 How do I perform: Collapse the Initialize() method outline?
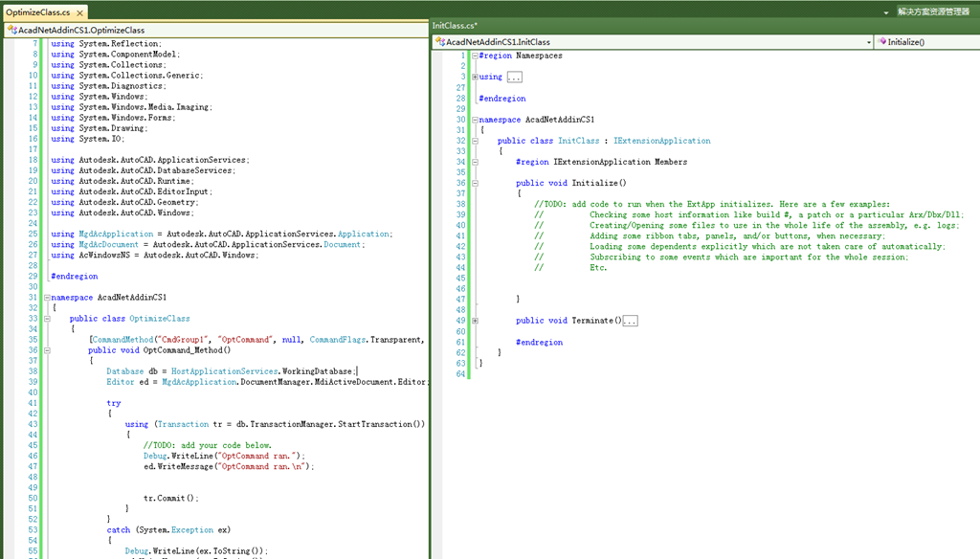click(475, 183)
